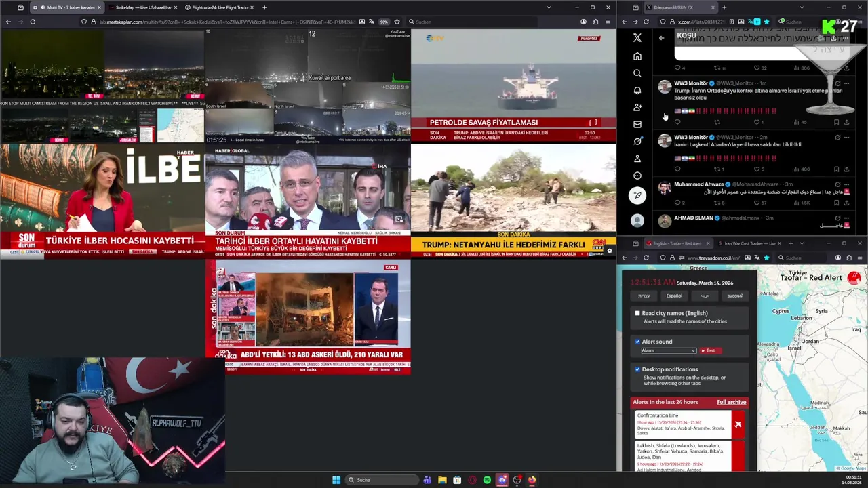The image size is (868, 488).
Task: Reload the Tzofar Red Alert page
Action: tap(646, 258)
